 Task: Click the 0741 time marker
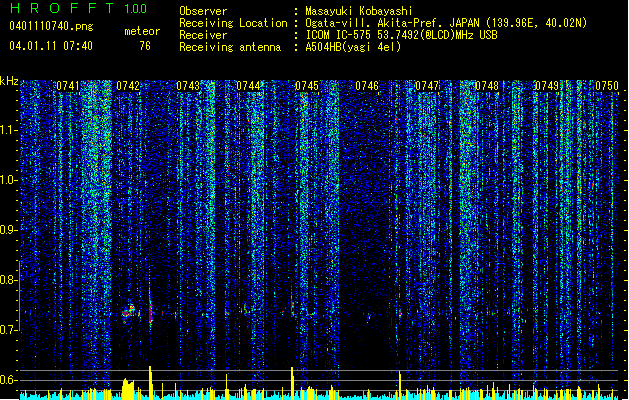tap(68, 86)
